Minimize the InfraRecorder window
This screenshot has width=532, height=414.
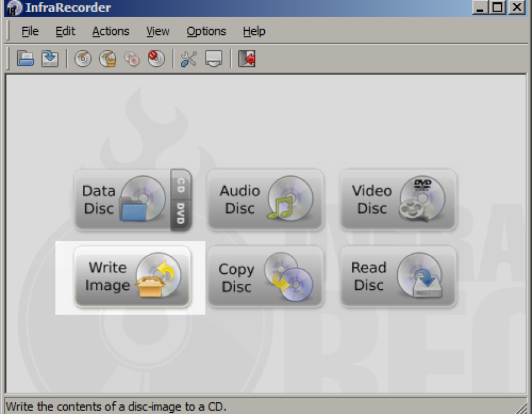(x=480, y=7)
